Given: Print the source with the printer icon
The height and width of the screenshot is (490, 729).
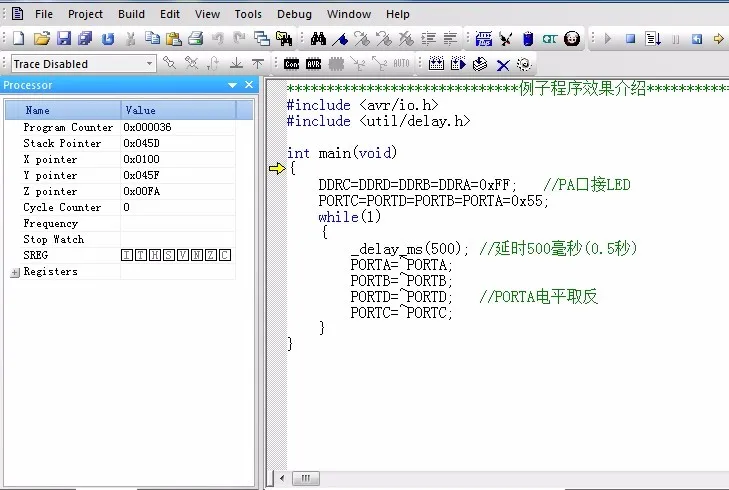Looking at the screenshot, I should point(196,39).
